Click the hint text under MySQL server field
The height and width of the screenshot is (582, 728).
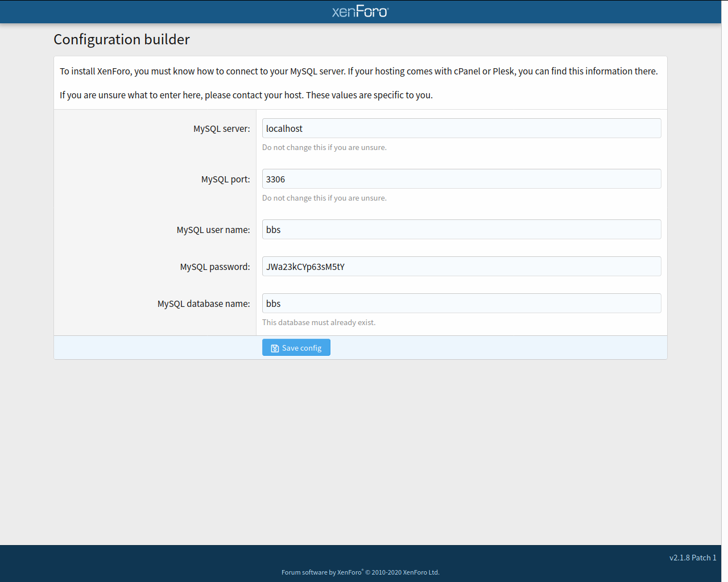click(x=324, y=147)
